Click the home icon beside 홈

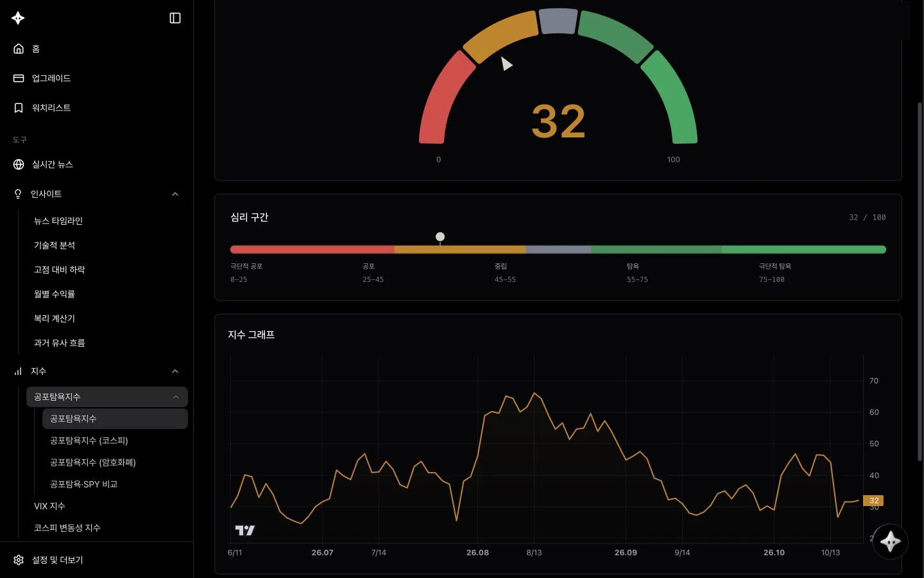[x=19, y=49]
